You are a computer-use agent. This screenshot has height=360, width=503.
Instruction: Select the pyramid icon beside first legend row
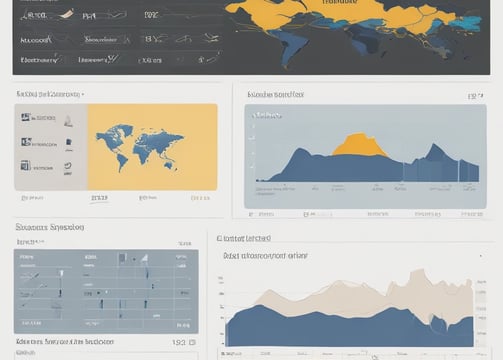click(68, 121)
